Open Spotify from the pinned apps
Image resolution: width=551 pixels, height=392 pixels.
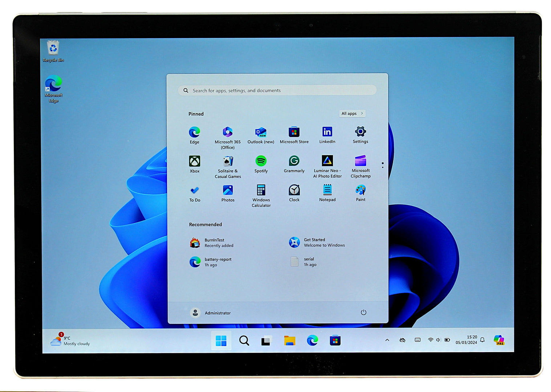point(261,162)
